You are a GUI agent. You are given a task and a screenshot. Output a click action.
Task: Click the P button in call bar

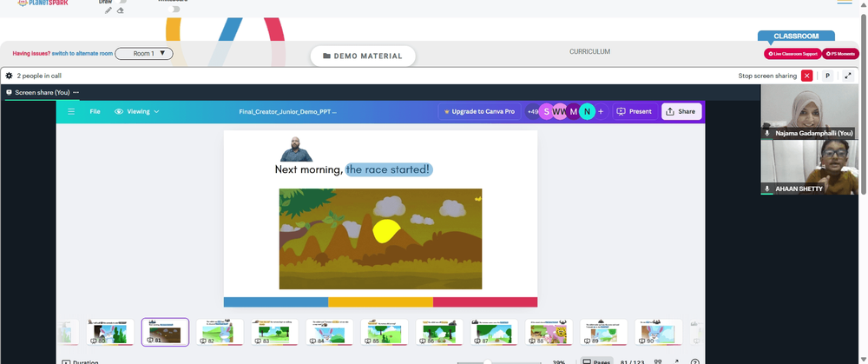click(x=827, y=76)
